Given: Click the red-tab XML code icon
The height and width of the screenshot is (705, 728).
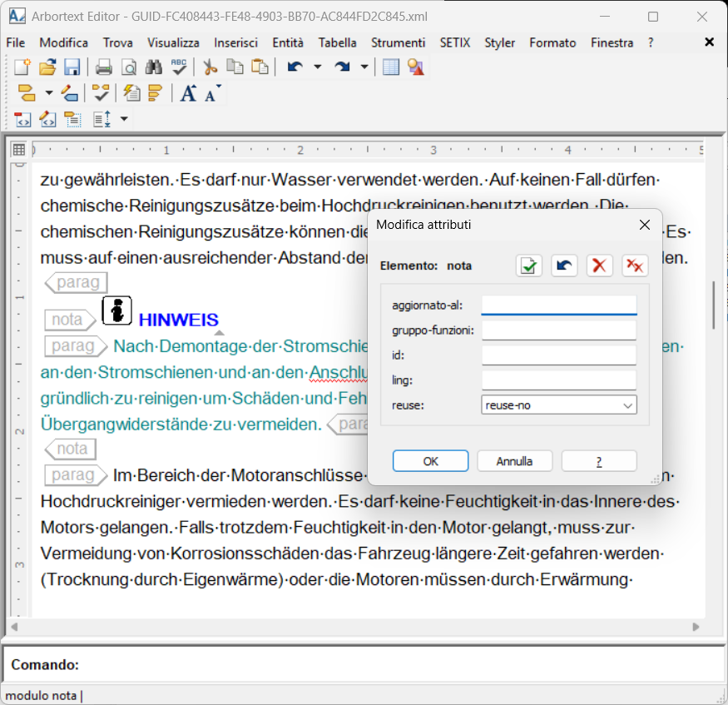Looking at the screenshot, I should [x=22, y=119].
